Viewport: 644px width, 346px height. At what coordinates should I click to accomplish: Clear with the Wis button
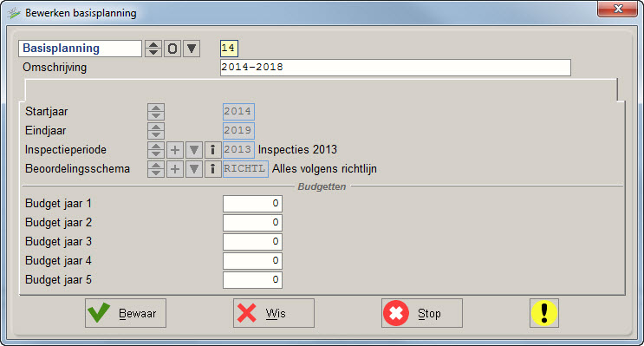point(274,313)
